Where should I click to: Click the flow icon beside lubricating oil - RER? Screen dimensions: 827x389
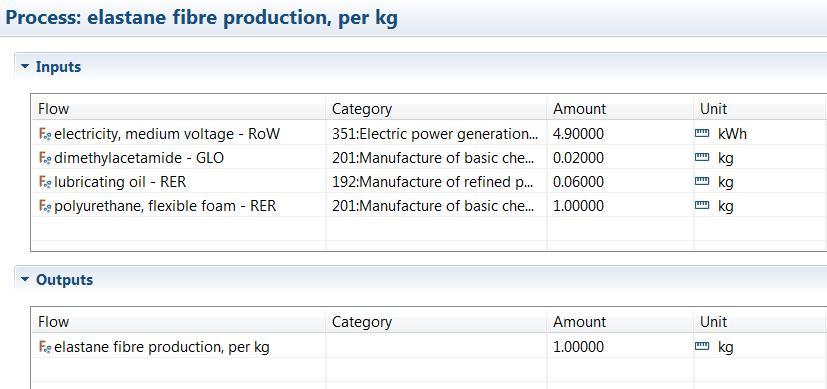pyautogui.click(x=45, y=182)
